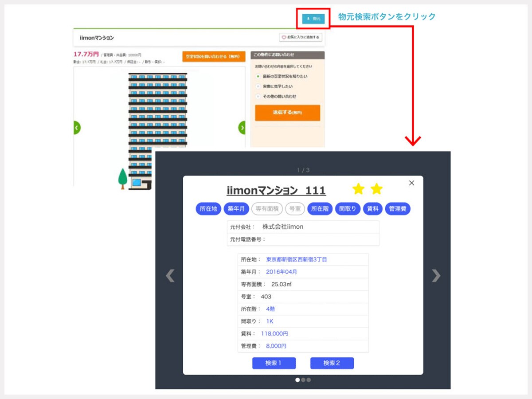
Task: Click the 検索2 button
Action: pyautogui.click(x=332, y=363)
